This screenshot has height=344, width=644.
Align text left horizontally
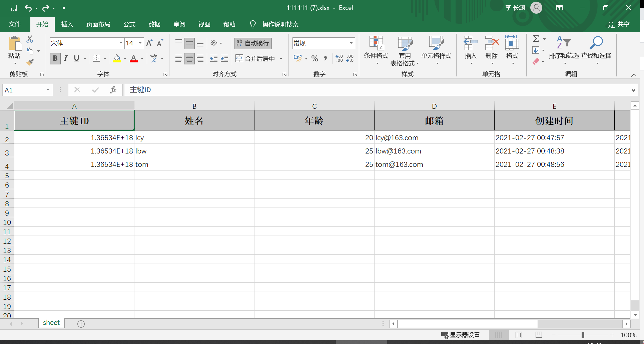(x=179, y=58)
